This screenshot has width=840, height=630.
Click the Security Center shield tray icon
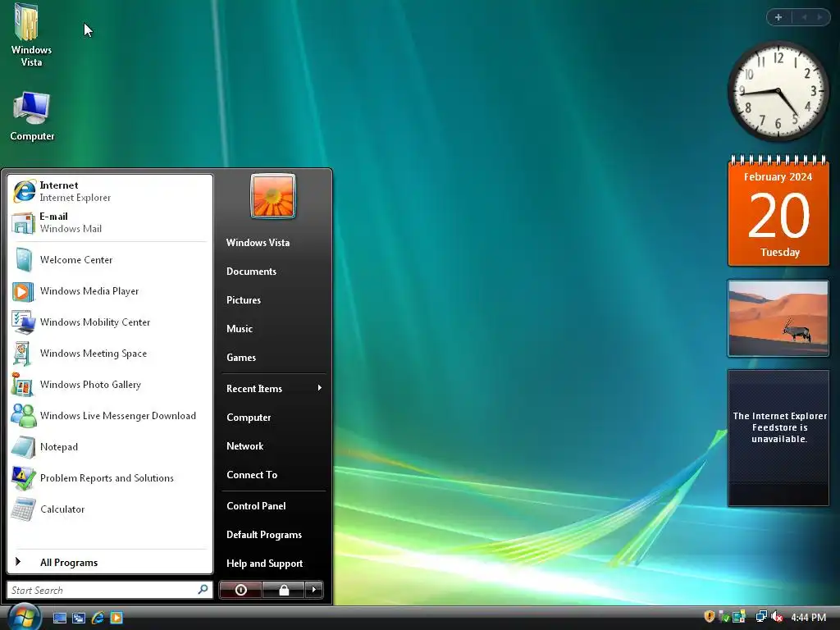pos(710,617)
